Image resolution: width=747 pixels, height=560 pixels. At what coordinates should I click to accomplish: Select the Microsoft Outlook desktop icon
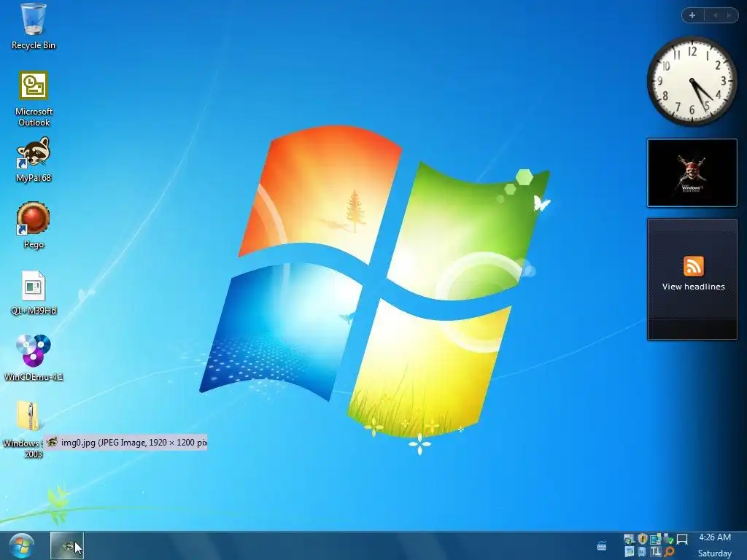pos(34,98)
